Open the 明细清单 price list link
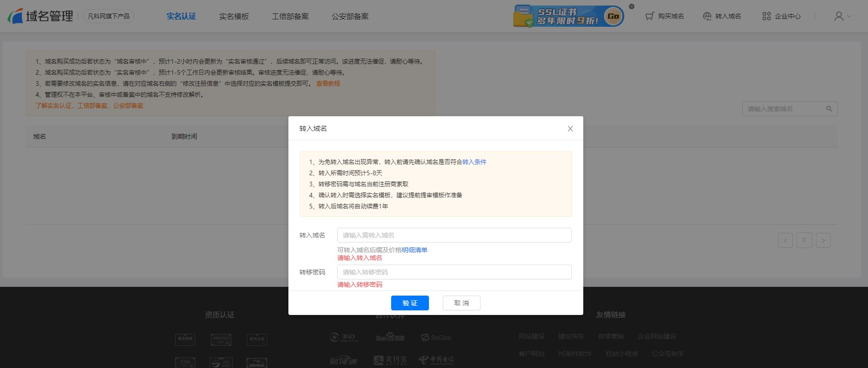This screenshot has height=368, width=868. click(415, 250)
